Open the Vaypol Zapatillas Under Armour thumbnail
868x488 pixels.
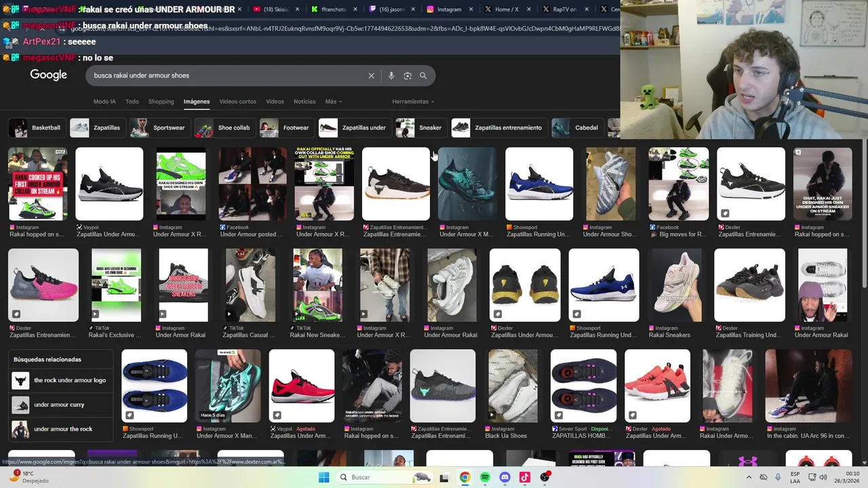click(x=109, y=184)
